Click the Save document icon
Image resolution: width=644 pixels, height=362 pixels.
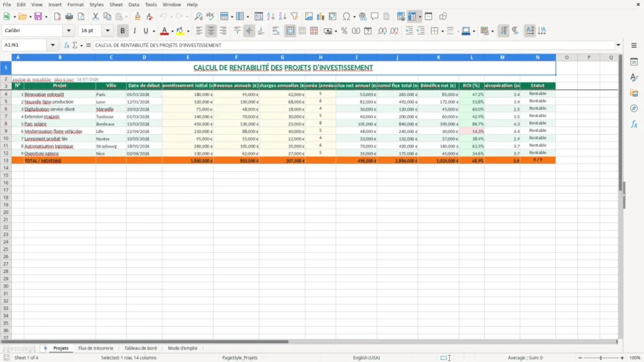[x=38, y=16]
